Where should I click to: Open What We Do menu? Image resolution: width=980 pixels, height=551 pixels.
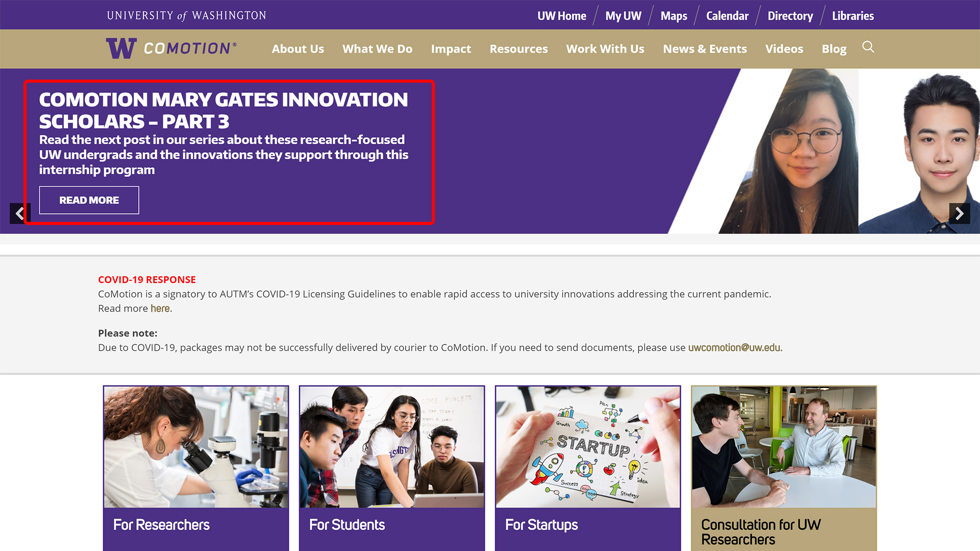point(377,49)
